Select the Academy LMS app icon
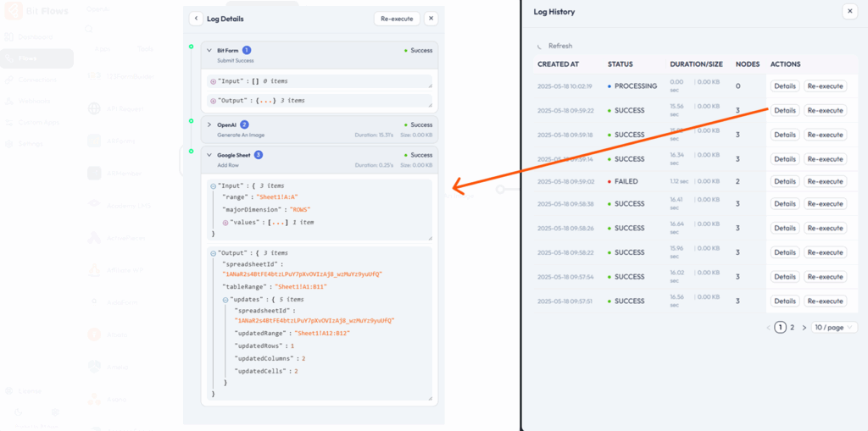The image size is (868, 431). point(94,205)
